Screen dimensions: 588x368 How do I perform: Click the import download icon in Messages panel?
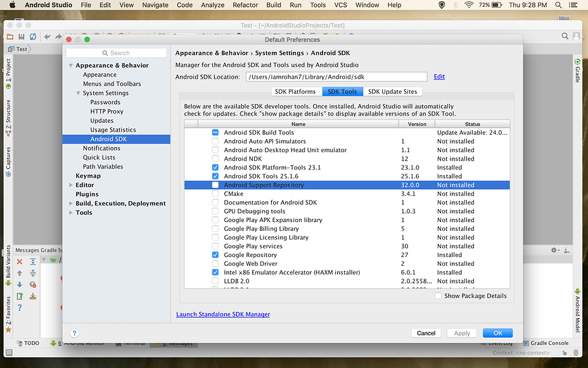click(33, 296)
